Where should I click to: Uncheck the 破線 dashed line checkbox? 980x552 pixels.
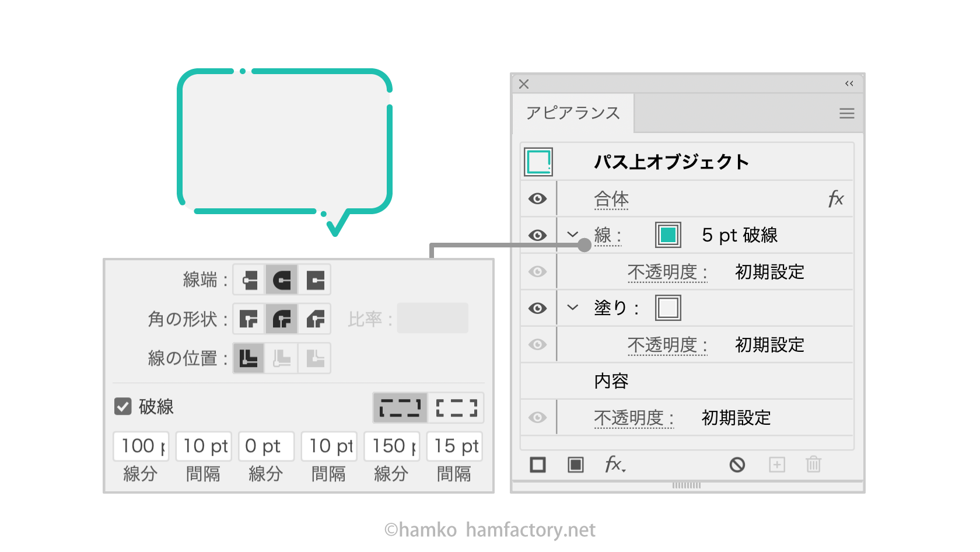123,406
